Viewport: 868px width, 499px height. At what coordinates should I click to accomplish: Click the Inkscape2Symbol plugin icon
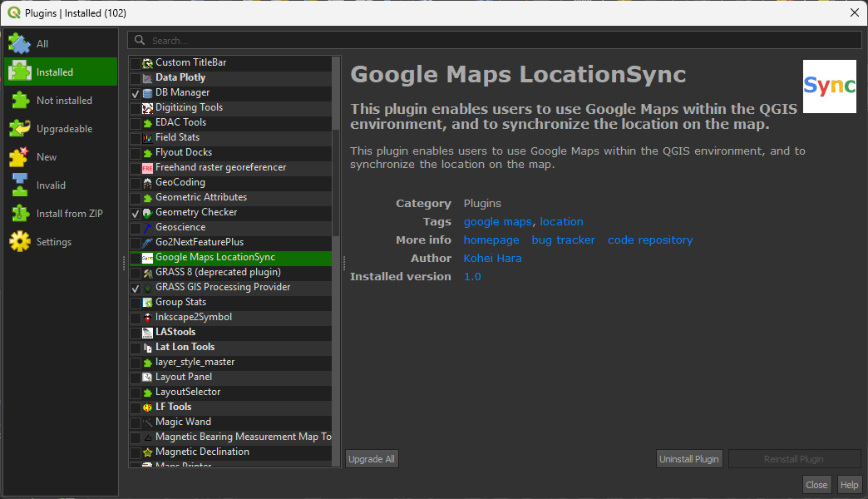point(147,318)
